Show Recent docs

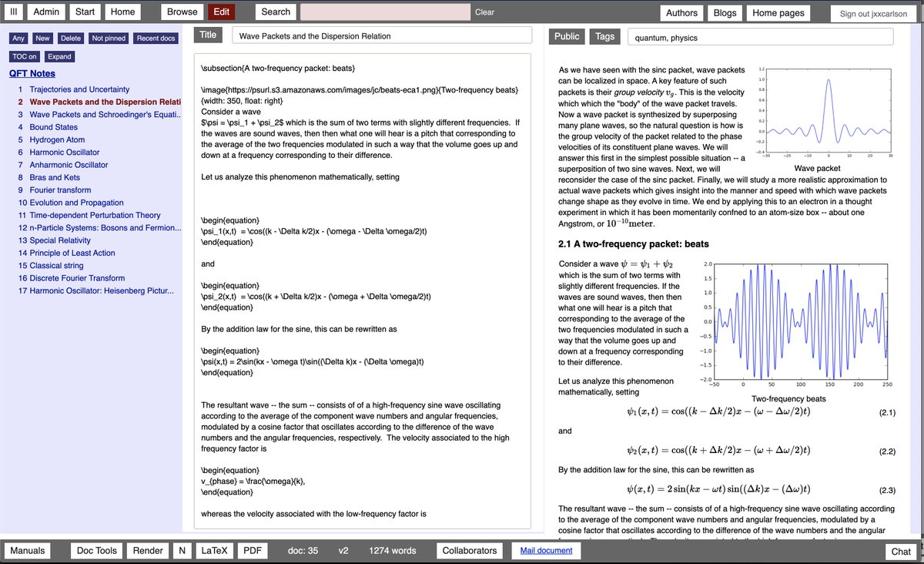point(156,39)
